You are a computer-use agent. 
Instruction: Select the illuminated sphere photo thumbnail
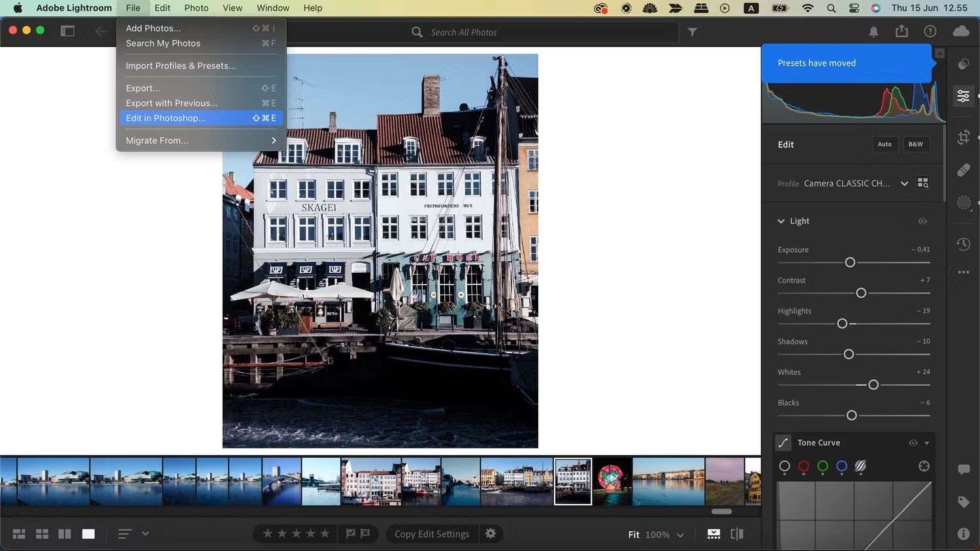coord(612,481)
